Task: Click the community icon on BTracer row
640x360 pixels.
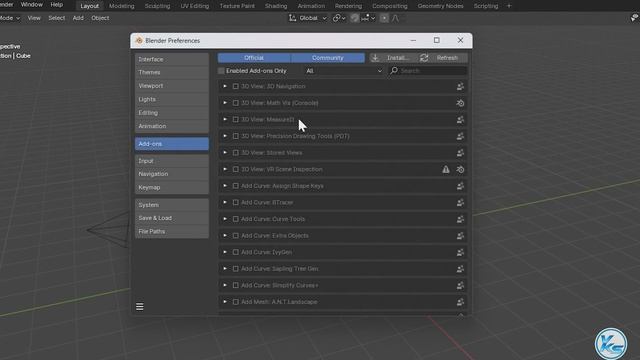Action: click(460, 202)
